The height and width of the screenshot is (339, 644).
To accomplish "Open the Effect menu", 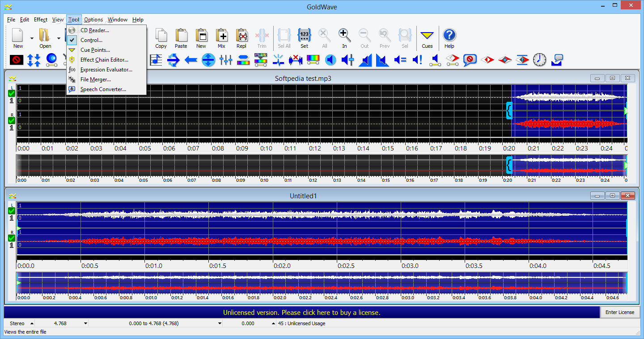I will (41, 20).
